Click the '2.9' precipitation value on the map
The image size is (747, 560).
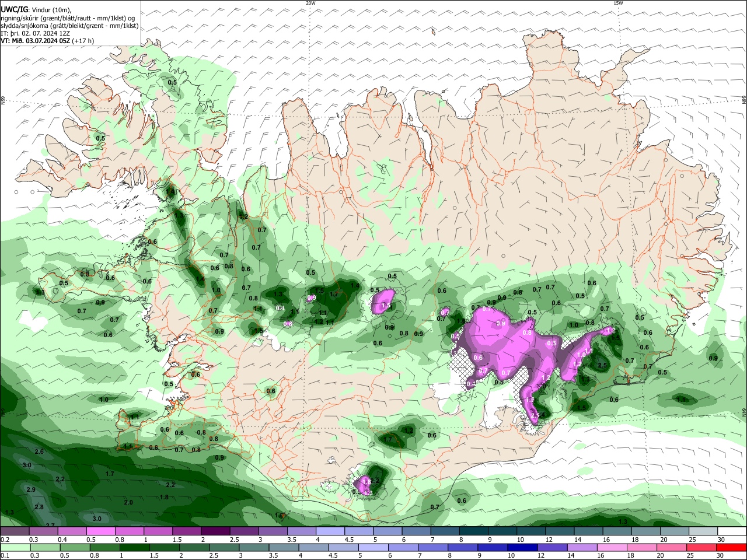click(31, 489)
